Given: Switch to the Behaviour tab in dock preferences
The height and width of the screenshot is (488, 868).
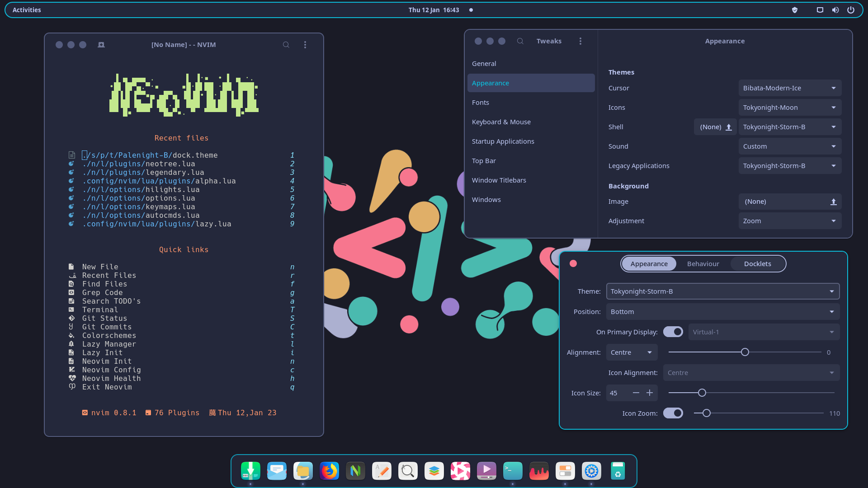Looking at the screenshot, I should pyautogui.click(x=703, y=264).
